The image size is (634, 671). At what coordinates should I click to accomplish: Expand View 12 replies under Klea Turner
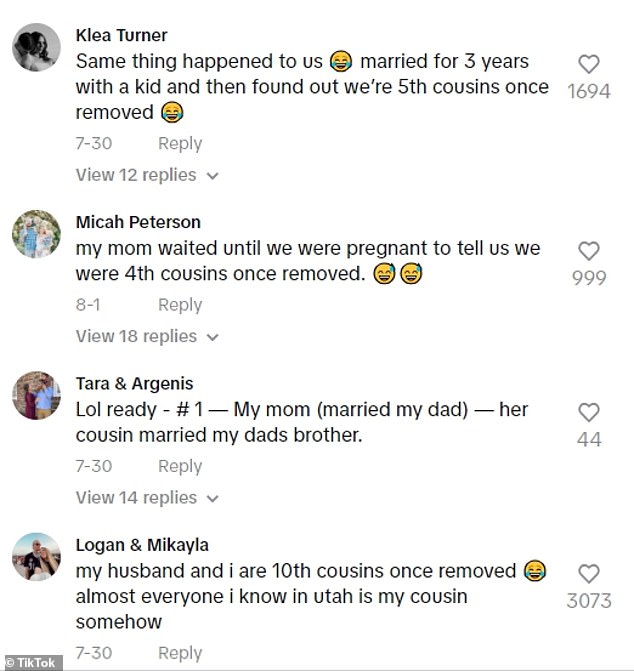point(147,175)
